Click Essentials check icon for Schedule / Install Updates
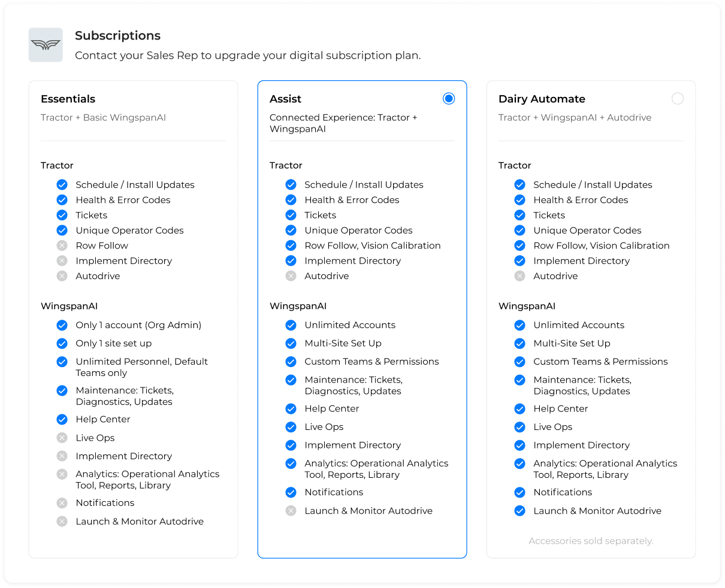The image size is (725, 588). (62, 184)
